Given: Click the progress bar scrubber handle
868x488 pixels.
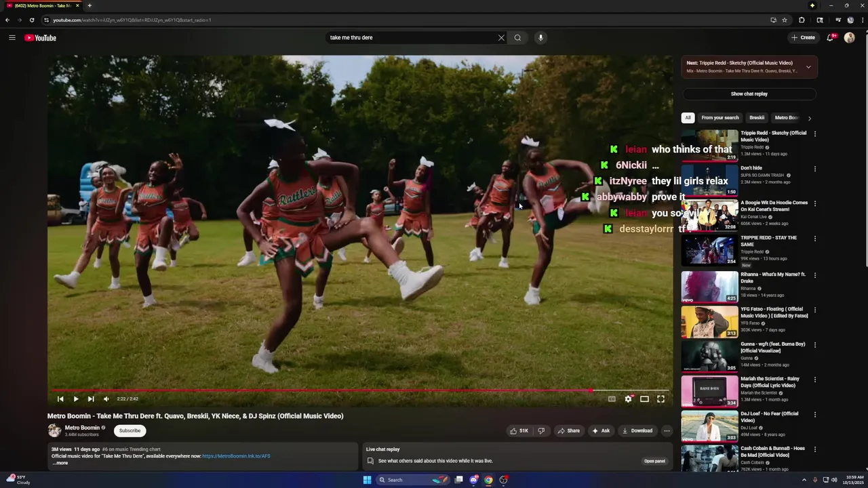Looking at the screenshot, I should tap(591, 390).
